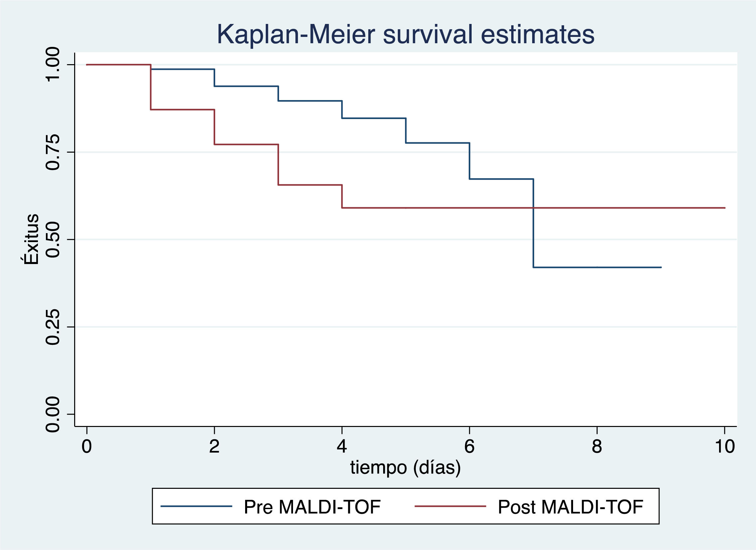This screenshot has height=550, width=756.
Task: Click the x-axis tick label 8
Action: point(597,446)
